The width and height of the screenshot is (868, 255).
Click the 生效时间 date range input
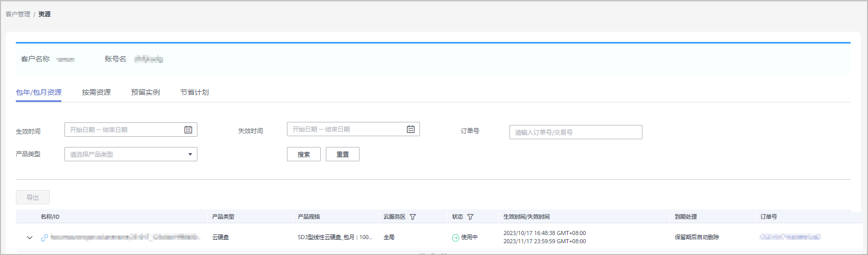pyautogui.click(x=123, y=130)
